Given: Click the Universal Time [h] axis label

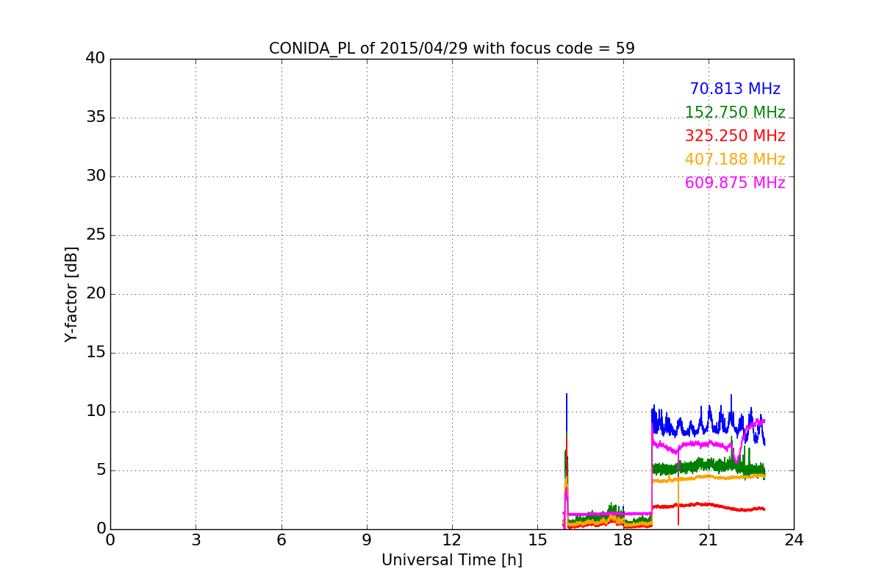Looking at the screenshot, I should pos(452,560).
